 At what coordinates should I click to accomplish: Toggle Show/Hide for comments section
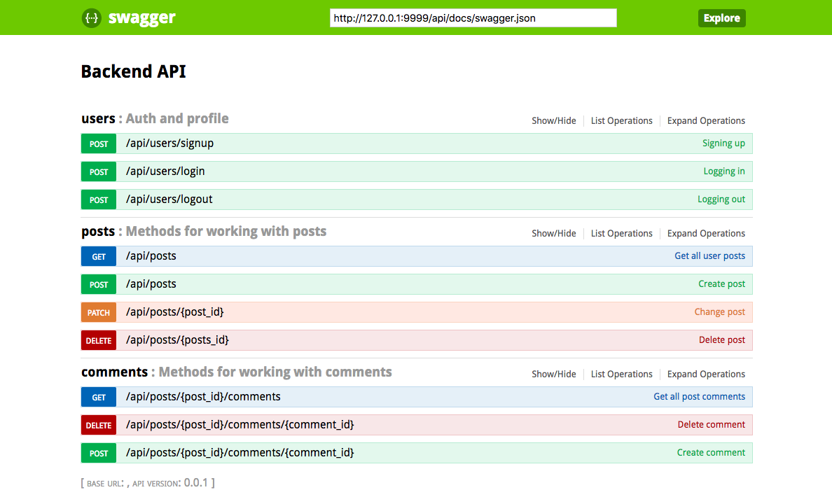[553, 374]
